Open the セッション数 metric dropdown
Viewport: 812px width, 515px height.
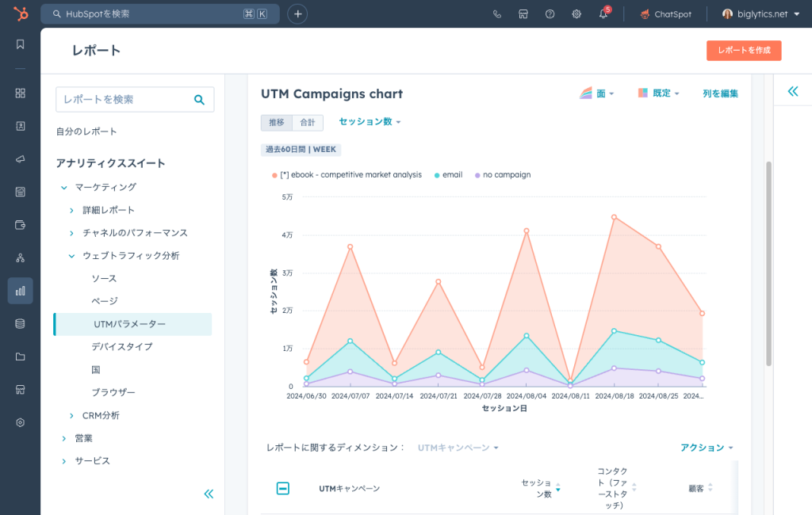[x=370, y=122]
